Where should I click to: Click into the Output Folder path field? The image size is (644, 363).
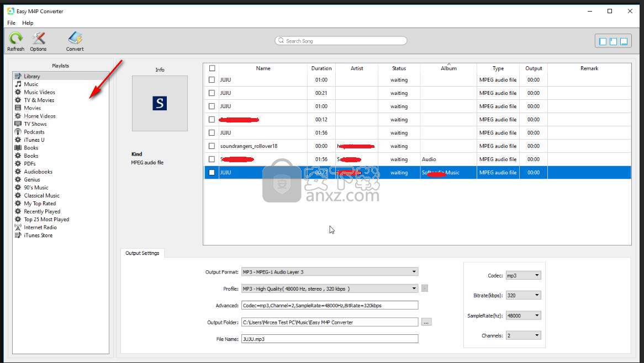click(330, 322)
